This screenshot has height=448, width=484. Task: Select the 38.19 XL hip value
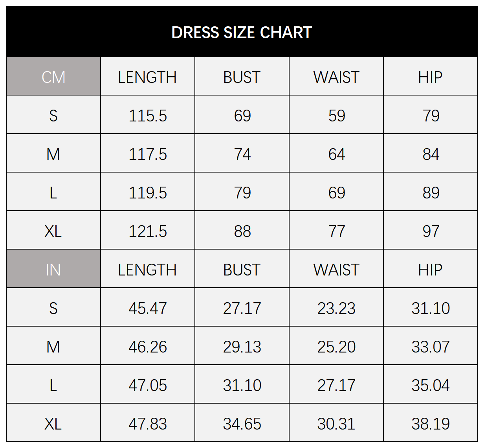(431, 424)
